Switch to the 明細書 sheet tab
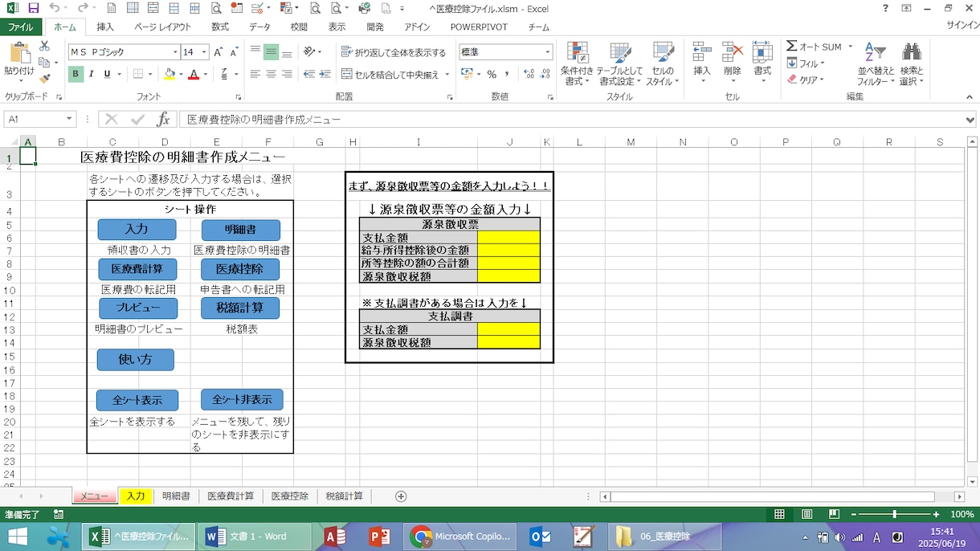 coord(176,496)
